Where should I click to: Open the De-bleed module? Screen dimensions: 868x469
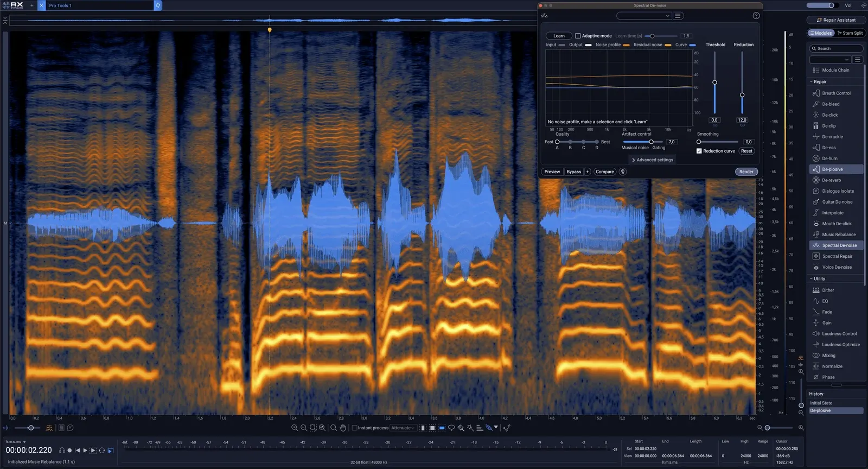coord(836,104)
